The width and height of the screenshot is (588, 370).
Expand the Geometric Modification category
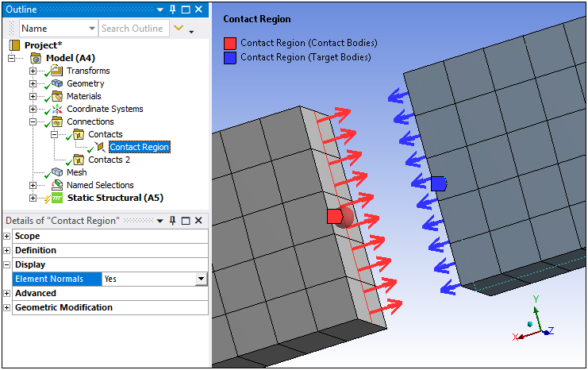tap(7, 307)
